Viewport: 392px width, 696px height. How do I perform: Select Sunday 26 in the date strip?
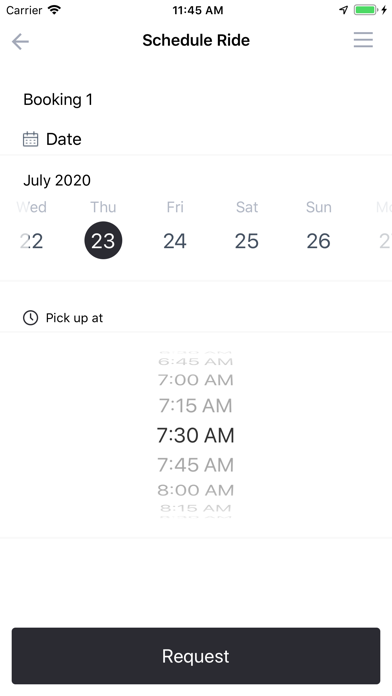(318, 241)
